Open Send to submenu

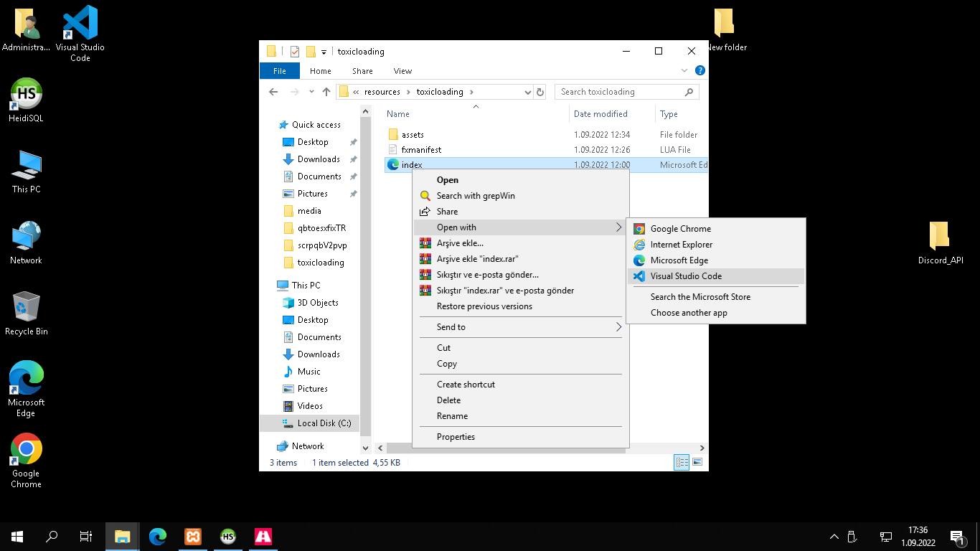(521, 327)
